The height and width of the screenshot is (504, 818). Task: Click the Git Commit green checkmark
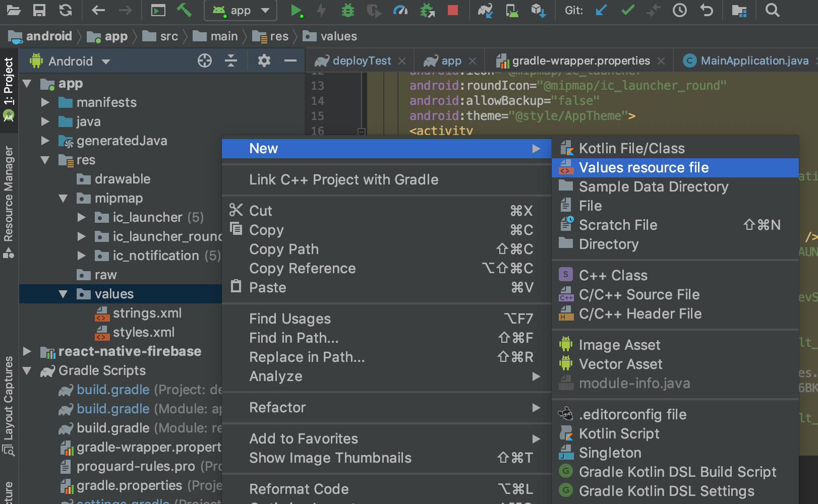click(x=628, y=10)
